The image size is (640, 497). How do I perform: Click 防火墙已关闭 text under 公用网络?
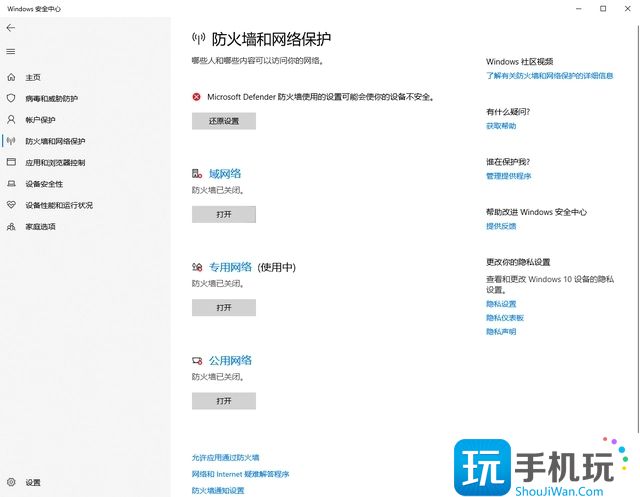[218, 377]
